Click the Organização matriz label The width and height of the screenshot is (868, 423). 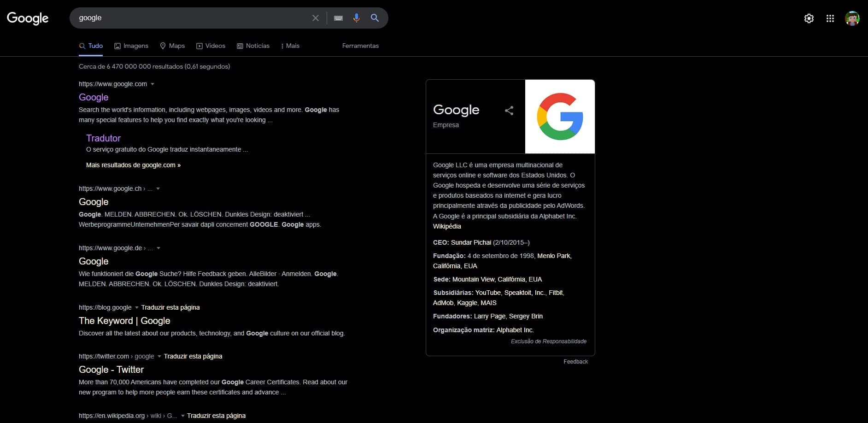click(464, 330)
